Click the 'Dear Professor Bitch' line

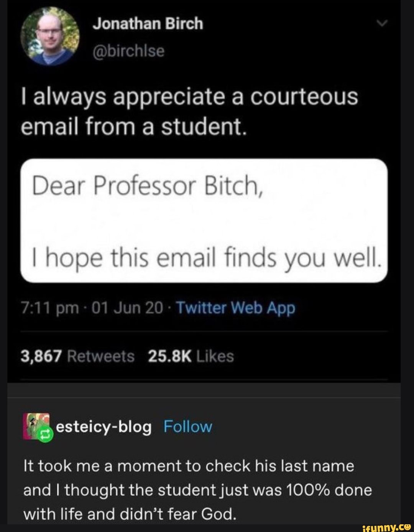[x=147, y=187]
